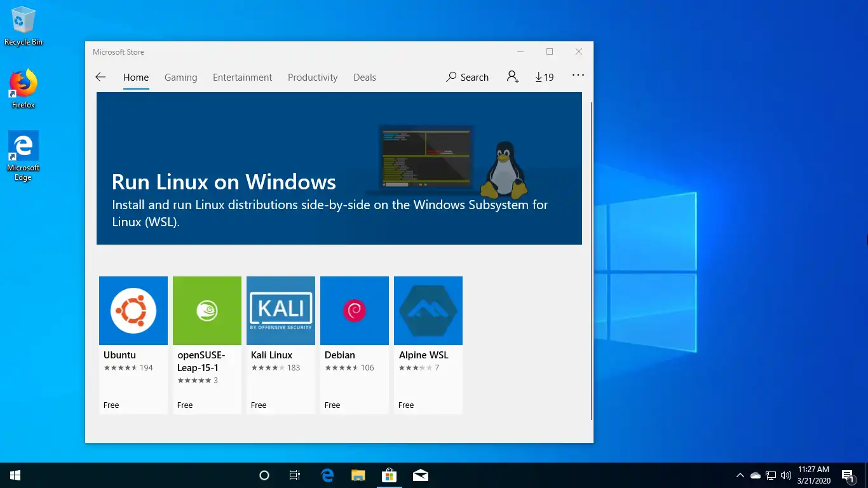Click the Ubuntu star rating of 194

click(x=128, y=368)
